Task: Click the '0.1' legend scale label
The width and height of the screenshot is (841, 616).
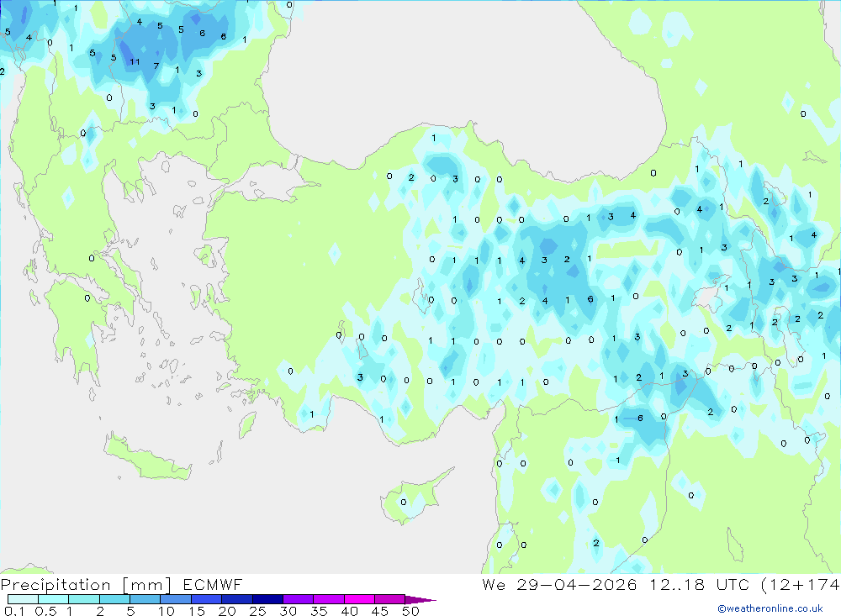Action: coord(14,611)
